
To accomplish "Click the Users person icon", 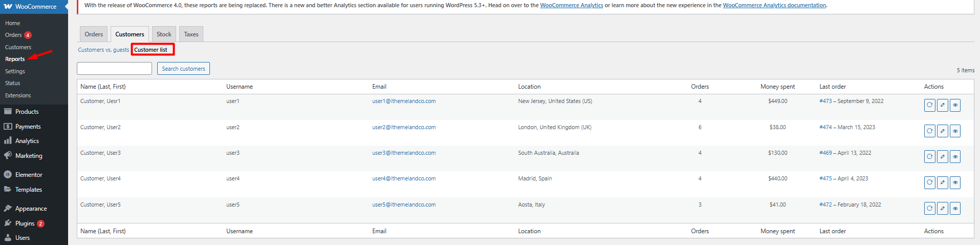I will 8,237.
